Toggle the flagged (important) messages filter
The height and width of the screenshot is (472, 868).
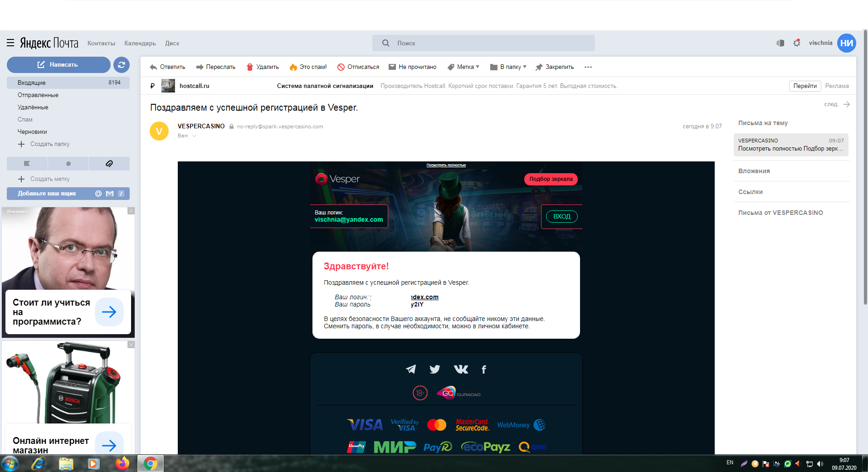pyautogui.click(x=27, y=164)
